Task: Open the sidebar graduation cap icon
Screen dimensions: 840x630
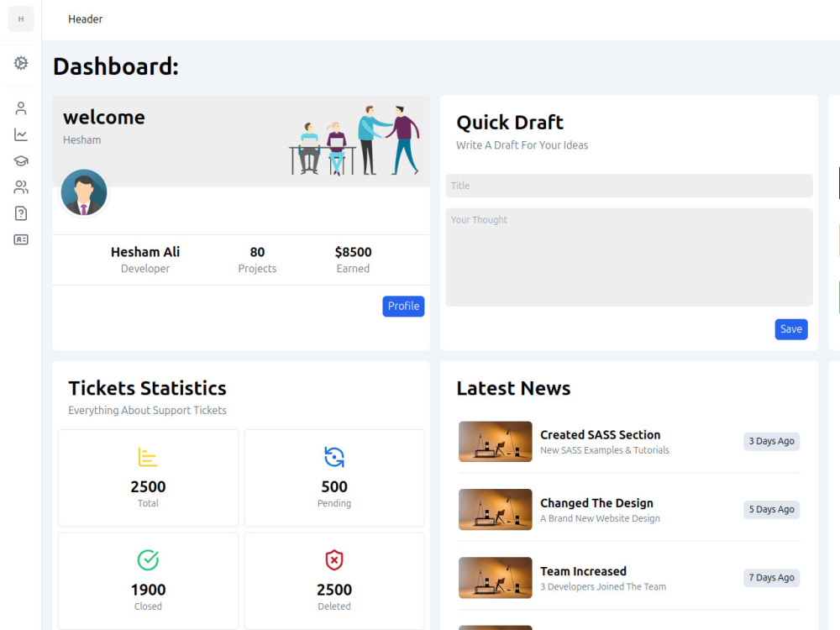Action: click(x=21, y=160)
